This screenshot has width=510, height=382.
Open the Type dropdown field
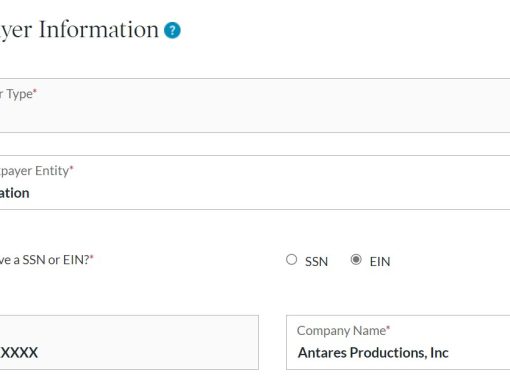(255, 105)
